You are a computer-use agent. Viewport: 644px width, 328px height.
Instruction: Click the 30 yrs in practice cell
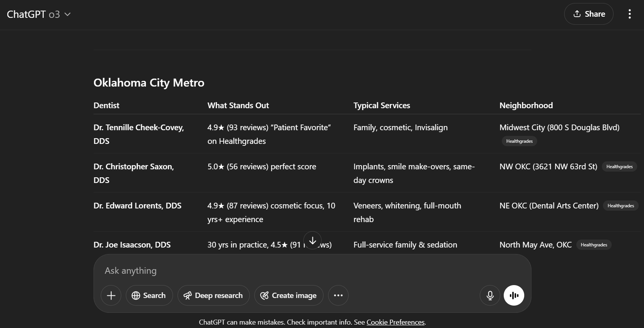(270, 245)
